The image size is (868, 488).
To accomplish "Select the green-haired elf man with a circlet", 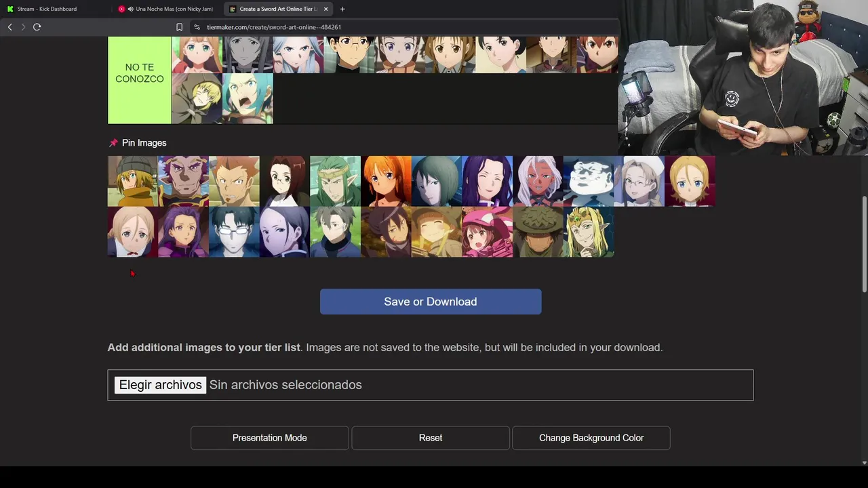I will point(335,181).
